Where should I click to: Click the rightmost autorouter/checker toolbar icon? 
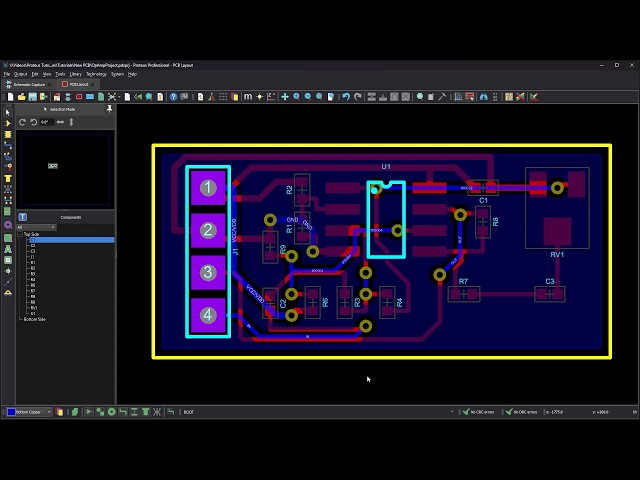click(x=533, y=97)
